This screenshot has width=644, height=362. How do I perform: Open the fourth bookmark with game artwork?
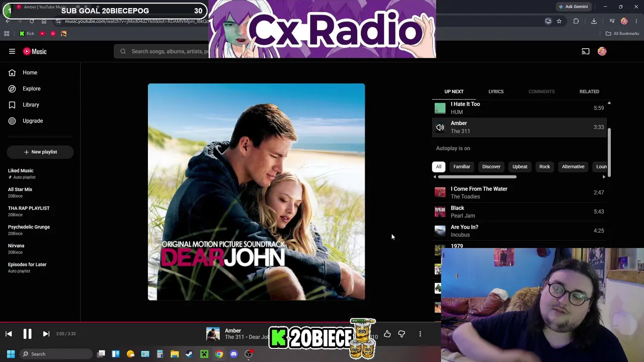pos(64,34)
